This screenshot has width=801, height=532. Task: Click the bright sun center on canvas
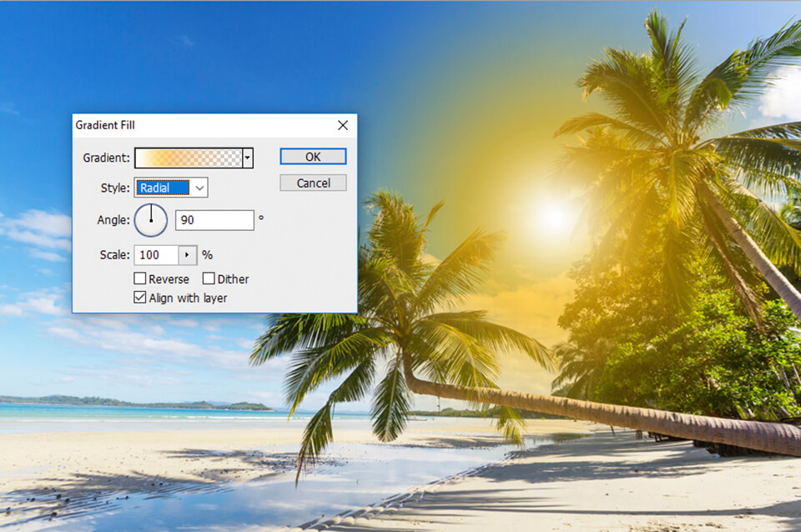click(553, 217)
